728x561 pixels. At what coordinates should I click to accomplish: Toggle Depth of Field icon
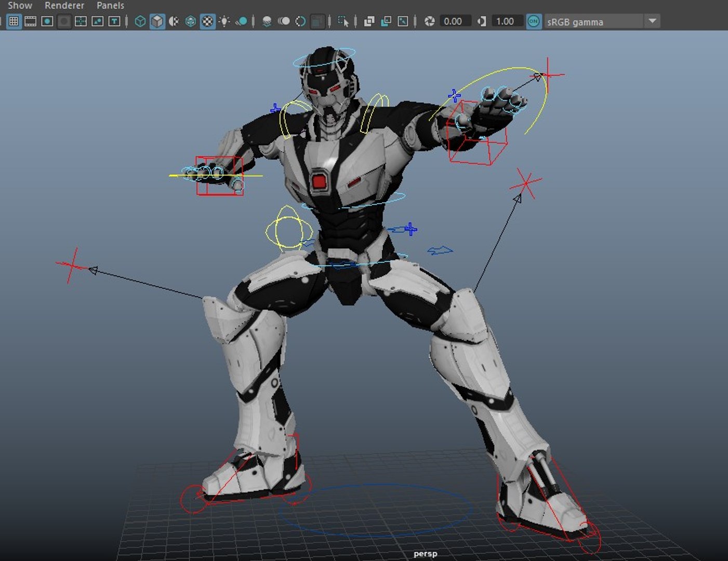tap(317, 21)
